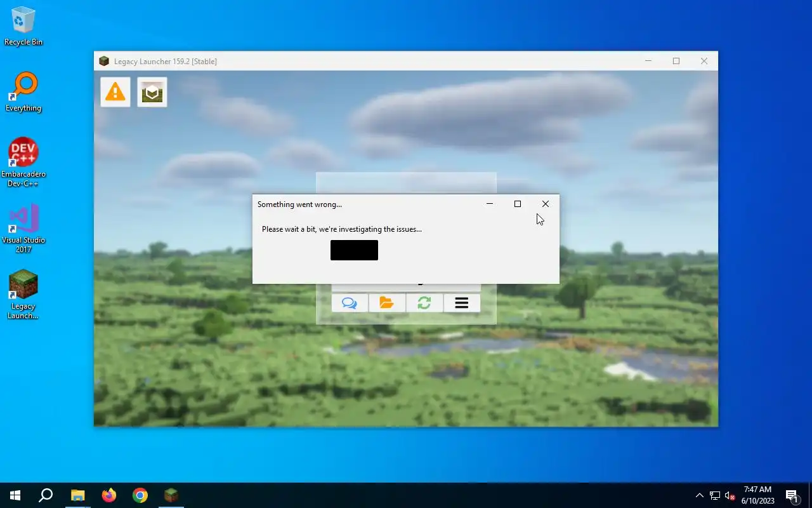Open the clock showing 7:47 AM
812x508 pixels.
[758, 495]
